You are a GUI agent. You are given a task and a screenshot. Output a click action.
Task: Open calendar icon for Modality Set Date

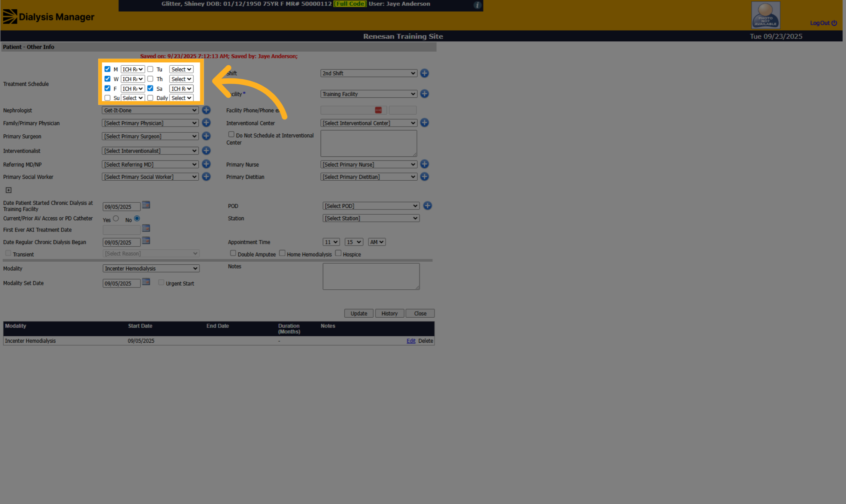click(146, 282)
